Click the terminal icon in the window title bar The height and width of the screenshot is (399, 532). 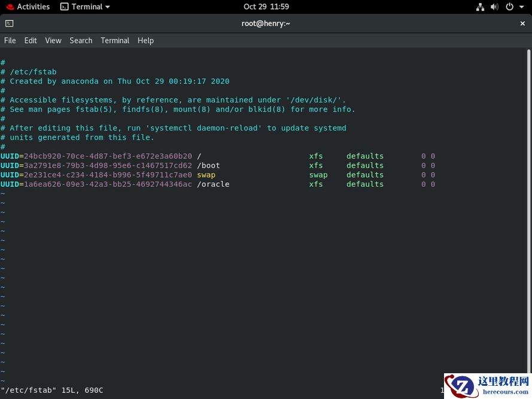point(8,23)
